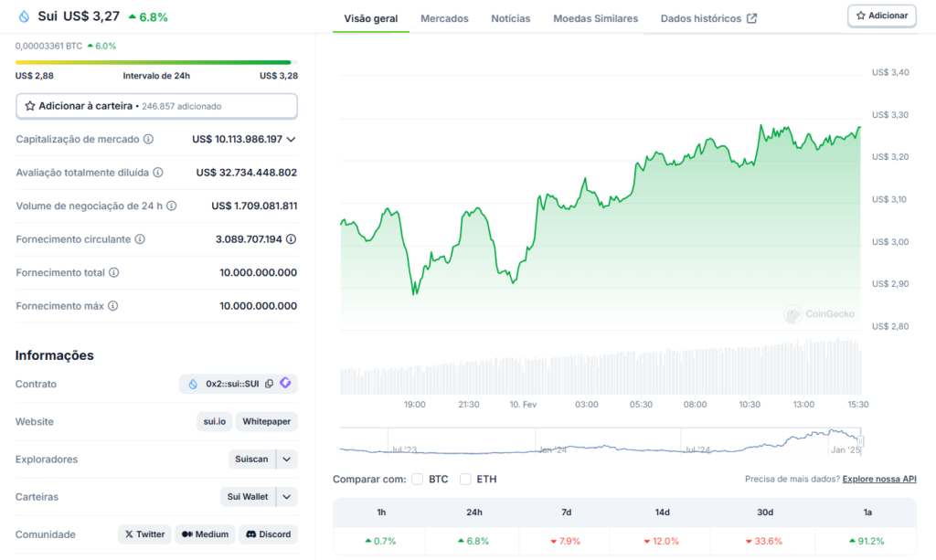The image size is (936, 560).
Task: Click the price chart peak near 10:30
Action: coord(761,126)
